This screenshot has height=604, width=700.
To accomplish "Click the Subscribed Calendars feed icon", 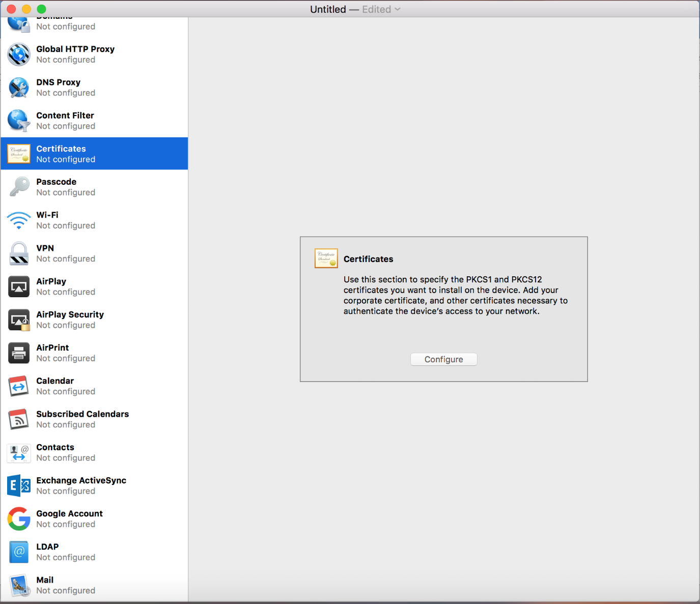I will pyautogui.click(x=18, y=419).
